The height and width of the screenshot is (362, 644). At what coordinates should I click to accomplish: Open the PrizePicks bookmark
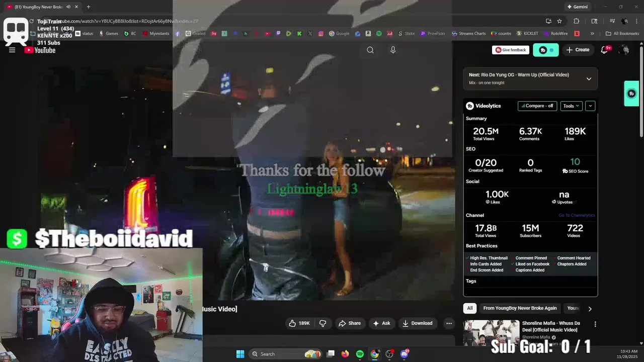tap(433, 34)
